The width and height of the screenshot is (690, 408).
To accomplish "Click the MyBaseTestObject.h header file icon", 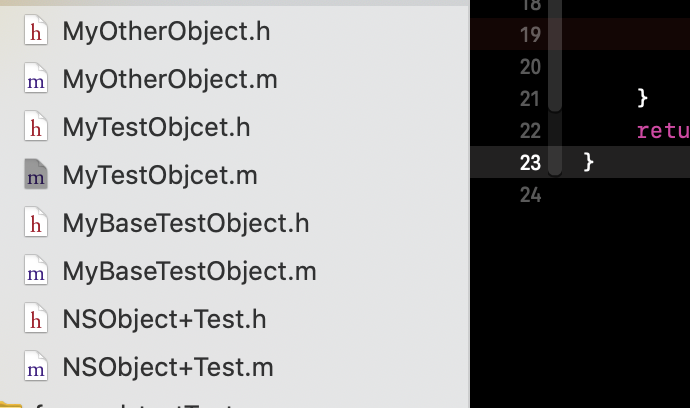I will click(x=36, y=223).
